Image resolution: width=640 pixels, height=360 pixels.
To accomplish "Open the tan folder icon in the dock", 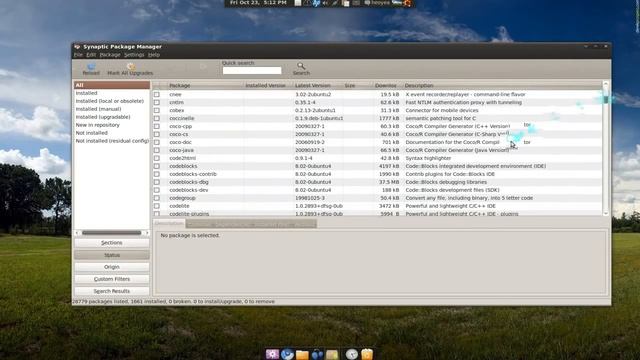I will [x=332, y=354].
